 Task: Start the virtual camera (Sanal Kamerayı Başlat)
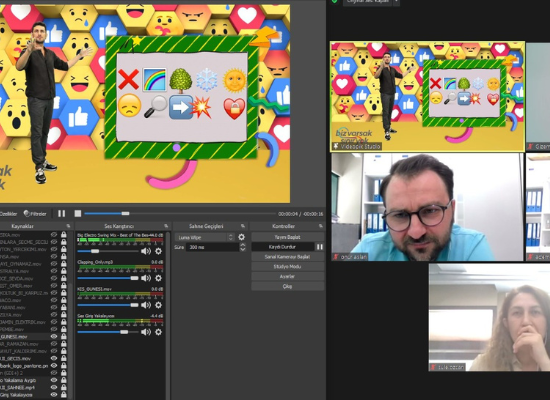click(287, 257)
